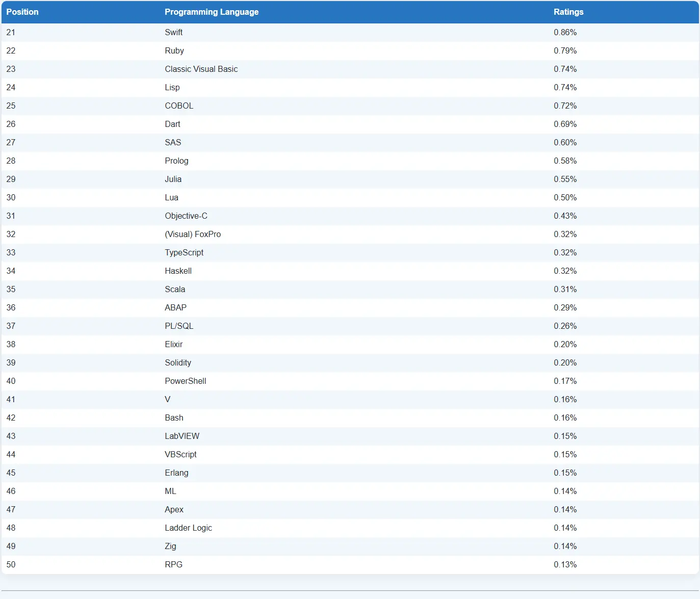Click the (Visual) FoxPro cell
The image size is (700, 599).
point(193,234)
